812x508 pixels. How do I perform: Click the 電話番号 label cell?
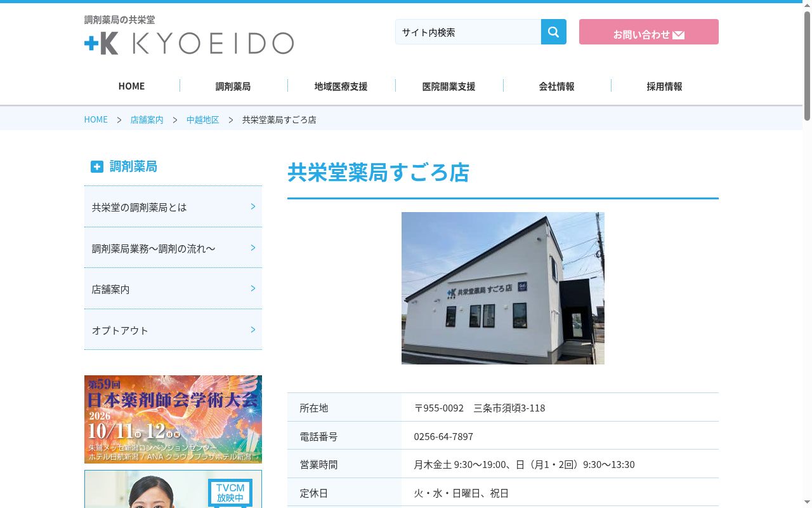point(344,436)
